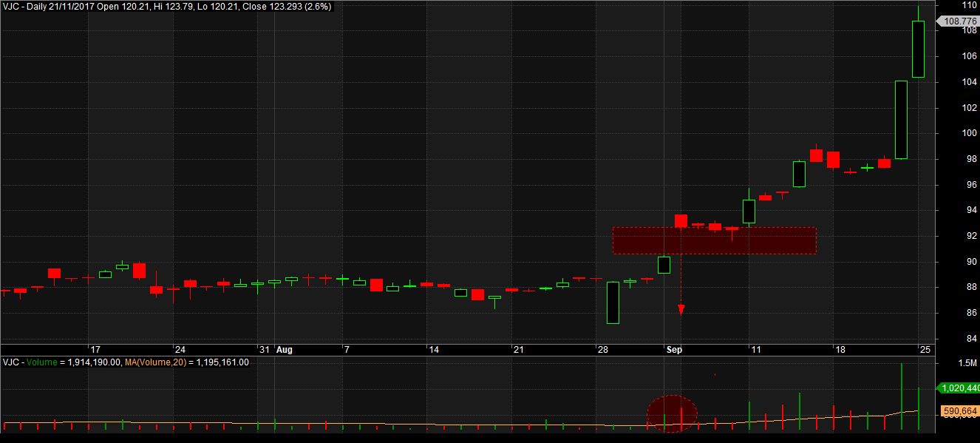Click the last green candle above 108.776

coord(918,49)
